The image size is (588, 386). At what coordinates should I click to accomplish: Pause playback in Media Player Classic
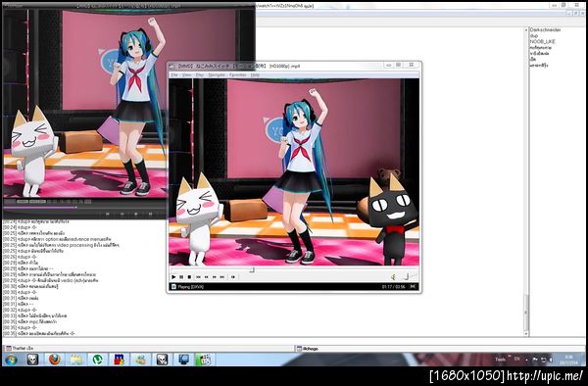pos(181,277)
